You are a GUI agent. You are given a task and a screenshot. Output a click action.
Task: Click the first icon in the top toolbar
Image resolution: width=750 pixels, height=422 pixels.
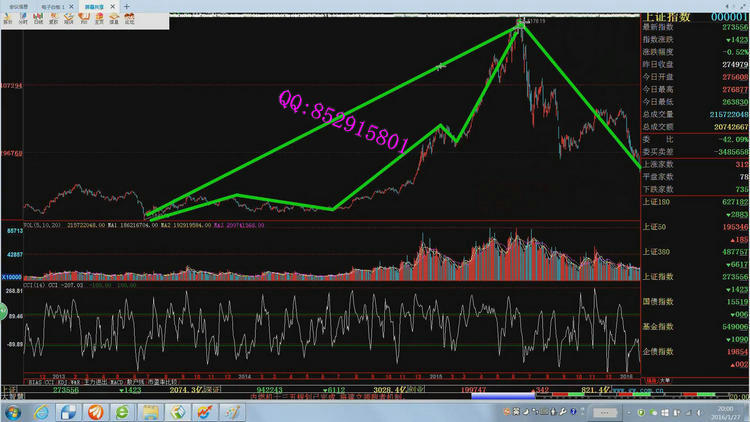click(x=8, y=19)
